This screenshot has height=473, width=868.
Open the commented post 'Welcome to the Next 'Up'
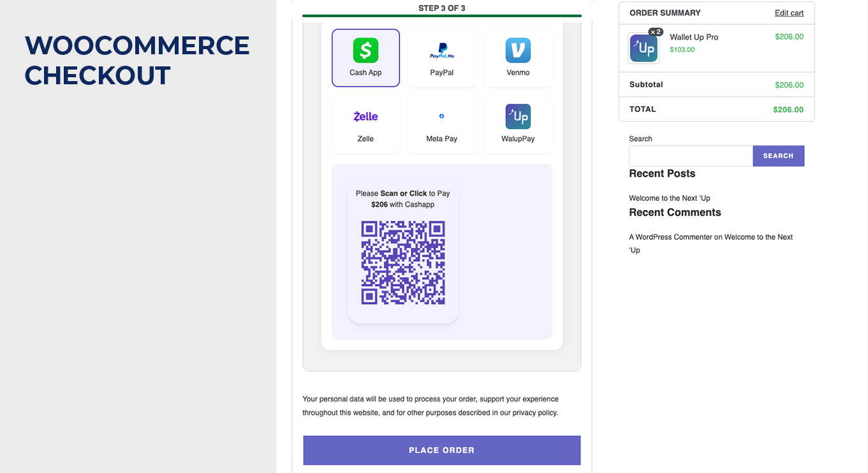tap(711, 243)
